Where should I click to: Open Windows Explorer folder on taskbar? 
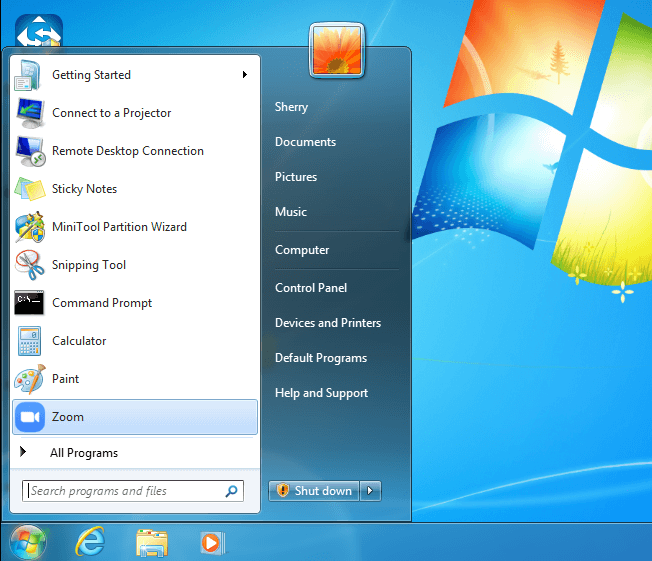tap(152, 543)
